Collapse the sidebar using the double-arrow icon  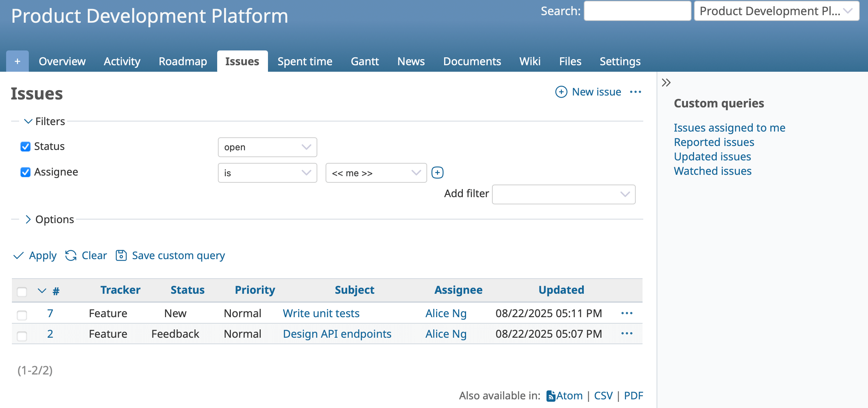click(x=666, y=82)
